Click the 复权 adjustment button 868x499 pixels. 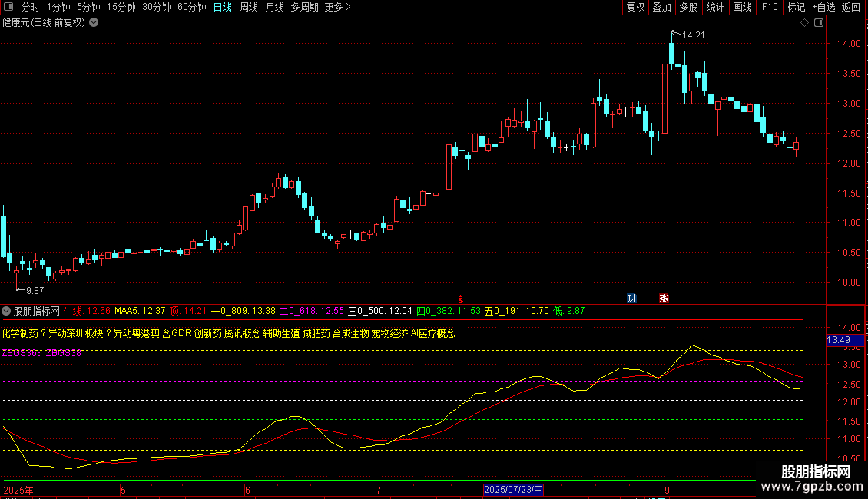[x=636, y=7]
